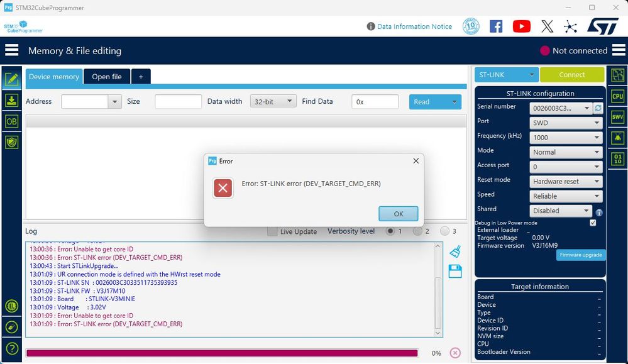Viewport: 628px width, 364px height.
Task: Click the log scrollbar up arrow
Action: click(x=438, y=246)
